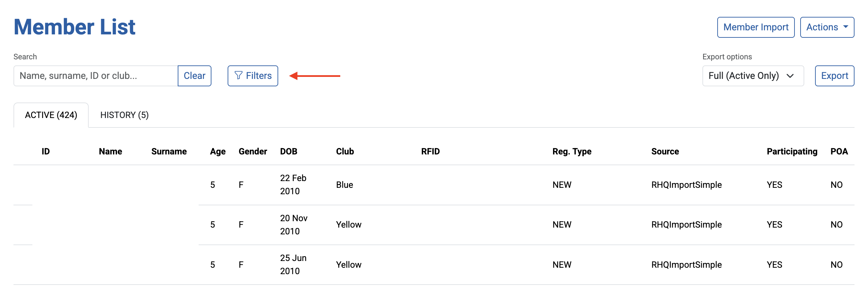Click the funnel icon on Filters button
Image resolution: width=868 pixels, height=292 pixels.
238,76
